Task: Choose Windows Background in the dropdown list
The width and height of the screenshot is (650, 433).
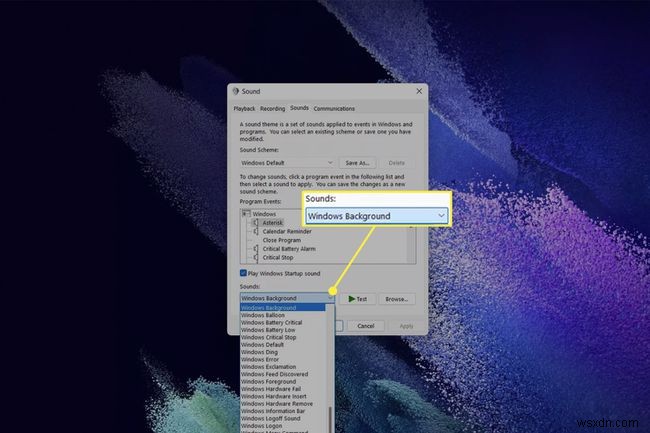Action: (x=283, y=308)
